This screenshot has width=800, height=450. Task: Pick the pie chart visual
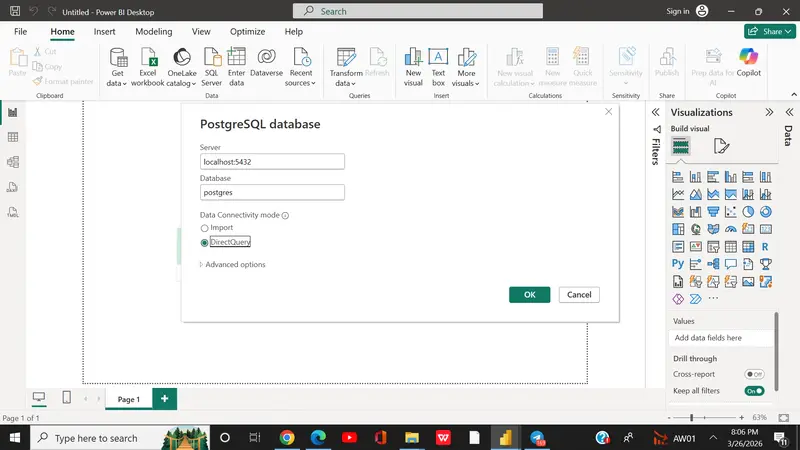(x=748, y=212)
